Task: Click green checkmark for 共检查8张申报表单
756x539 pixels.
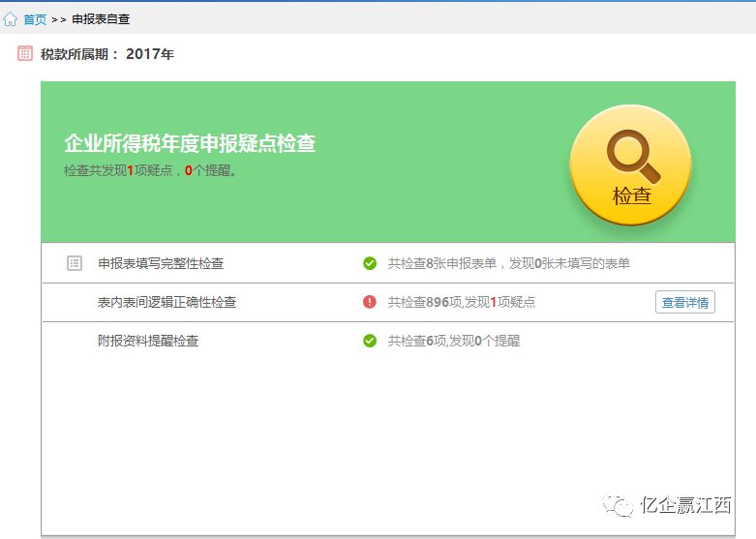Action: pyautogui.click(x=370, y=263)
